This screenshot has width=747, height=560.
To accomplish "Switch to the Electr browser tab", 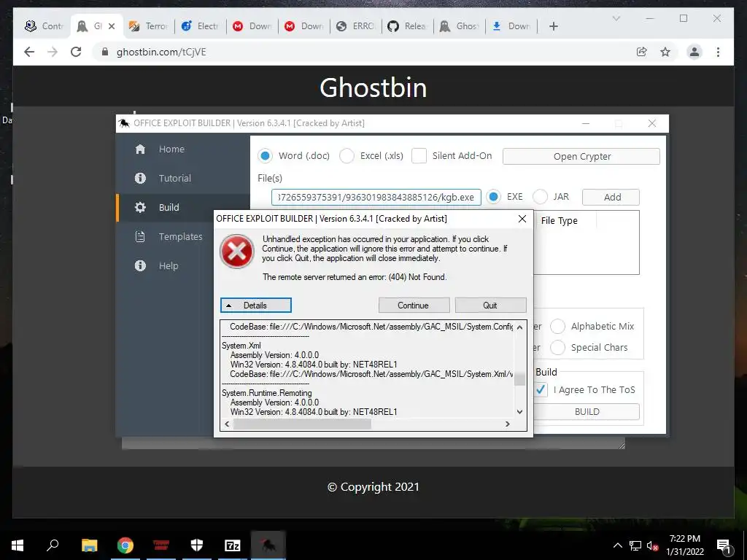I will click(x=200, y=26).
